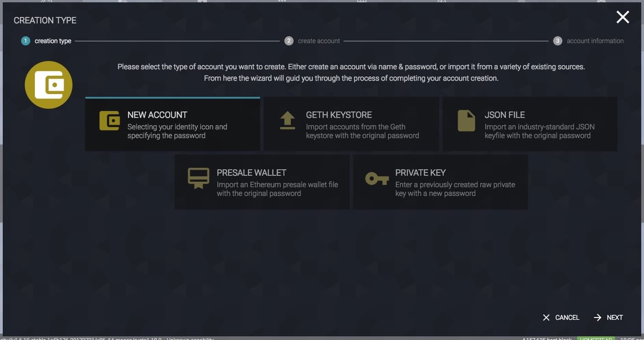
Task: Go to the 'create account' step
Action: click(x=319, y=41)
